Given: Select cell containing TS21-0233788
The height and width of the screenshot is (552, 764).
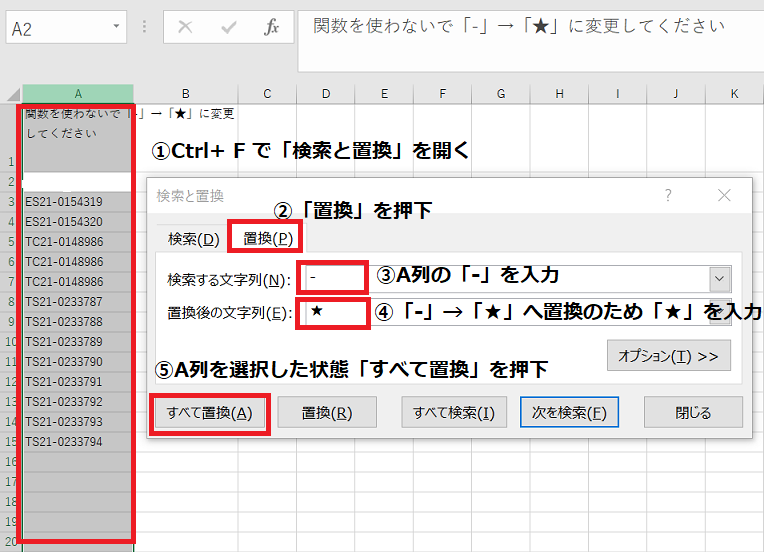Looking at the screenshot, I should point(78,322).
